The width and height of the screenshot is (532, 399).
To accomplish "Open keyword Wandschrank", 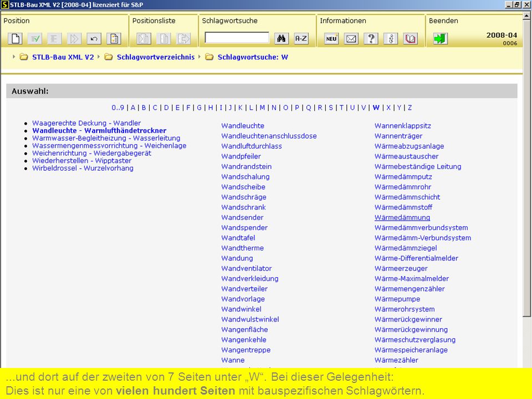I will [244, 207].
